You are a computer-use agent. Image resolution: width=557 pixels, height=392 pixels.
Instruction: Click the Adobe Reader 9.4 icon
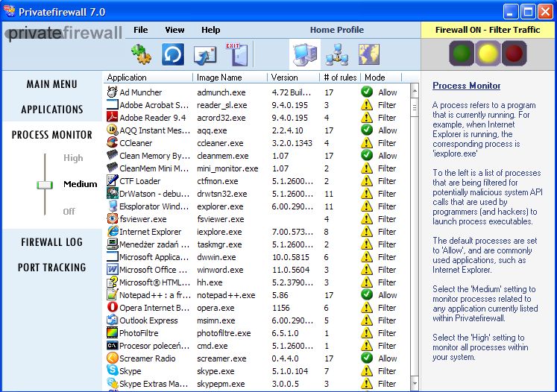tap(113, 117)
